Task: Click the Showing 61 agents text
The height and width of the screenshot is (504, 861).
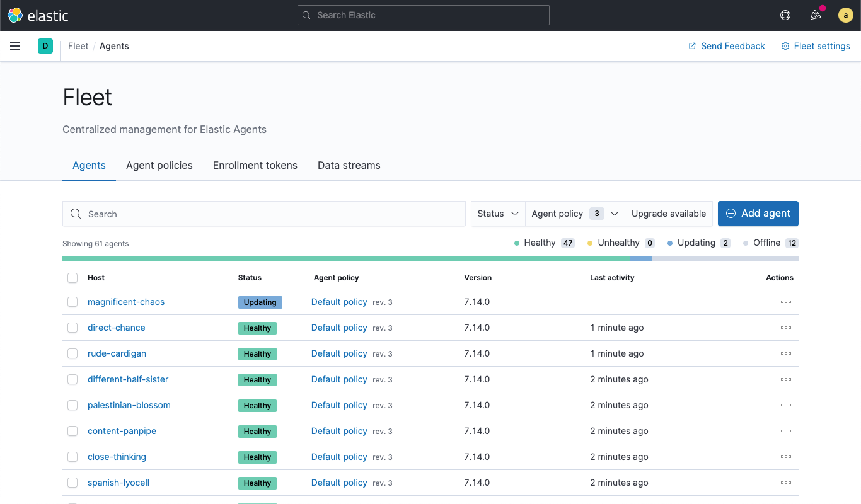Action: (96, 244)
